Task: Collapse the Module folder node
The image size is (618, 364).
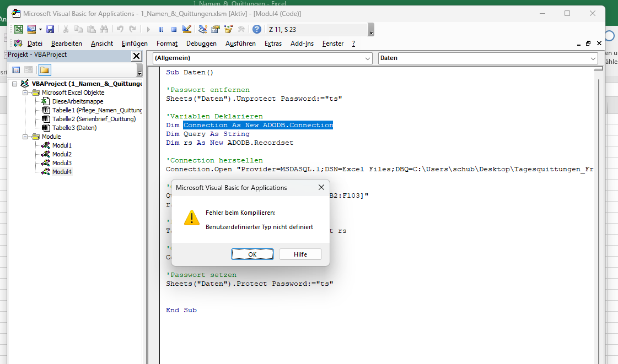Action: (25, 137)
